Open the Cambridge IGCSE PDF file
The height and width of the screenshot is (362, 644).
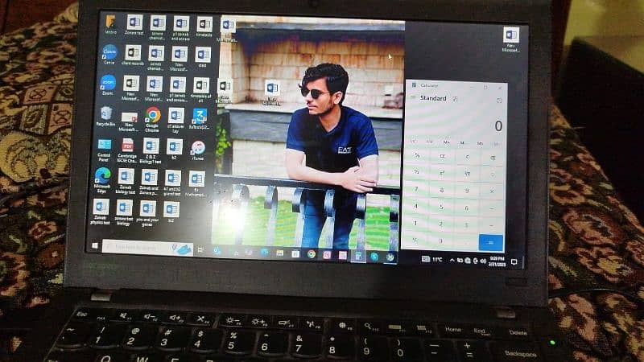pyautogui.click(x=127, y=146)
